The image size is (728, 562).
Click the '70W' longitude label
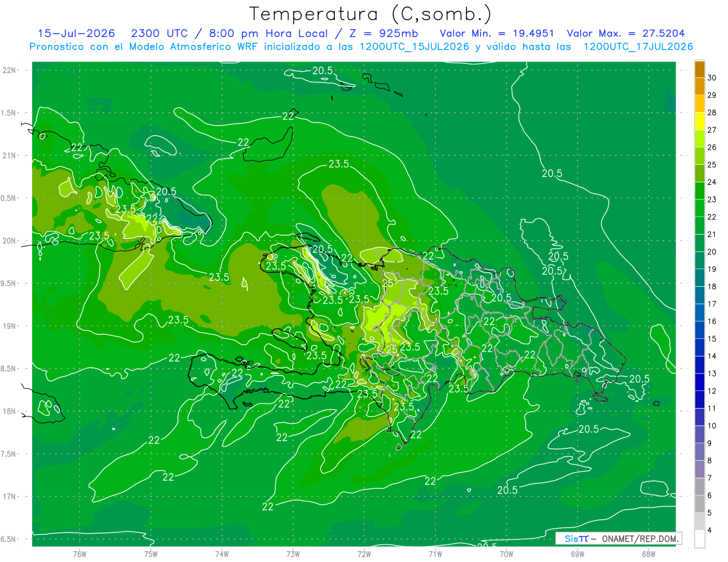click(507, 554)
